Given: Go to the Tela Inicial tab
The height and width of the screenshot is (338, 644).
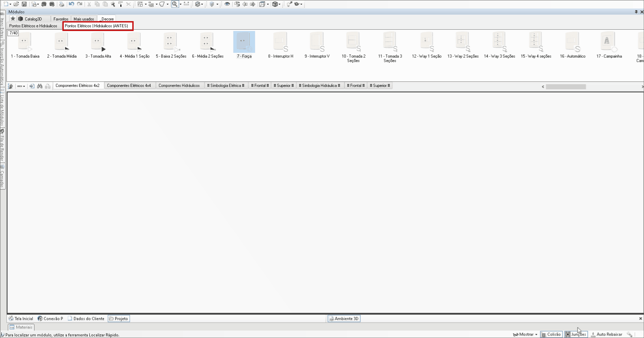Looking at the screenshot, I should pyautogui.click(x=21, y=319).
